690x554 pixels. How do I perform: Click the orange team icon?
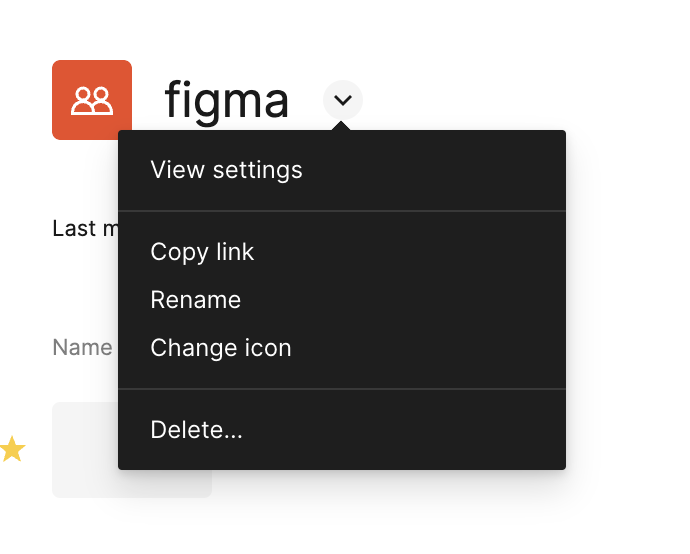pyautogui.click(x=92, y=100)
